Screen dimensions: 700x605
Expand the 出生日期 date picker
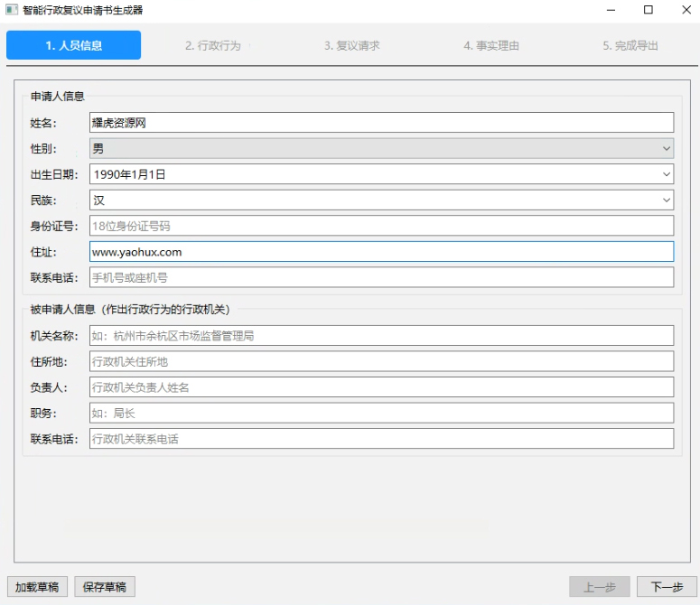666,174
